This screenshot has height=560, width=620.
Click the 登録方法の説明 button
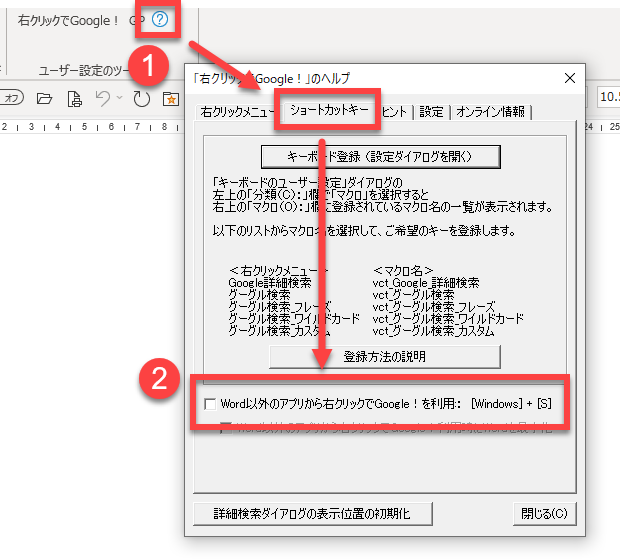pos(384,356)
